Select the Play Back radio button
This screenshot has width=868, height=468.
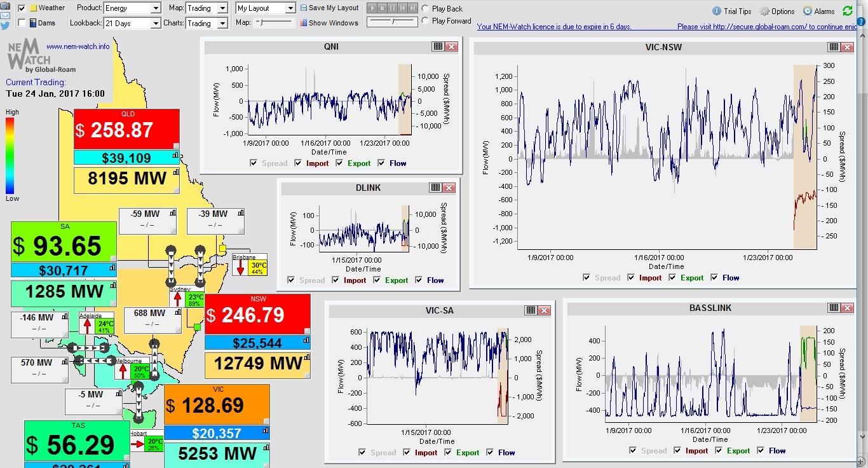pyautogui.click(x=424, y=8)
